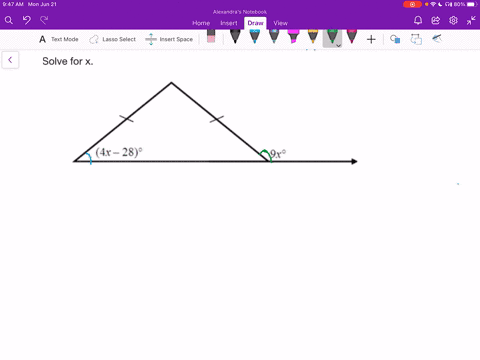Open the share icon
Image resolution: width=480 pixels, height=360 pixels.
click(435, 20)
